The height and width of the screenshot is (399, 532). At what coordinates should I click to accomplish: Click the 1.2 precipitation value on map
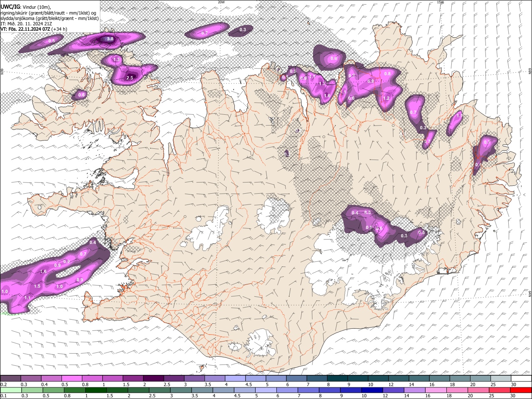pos(386,99)
